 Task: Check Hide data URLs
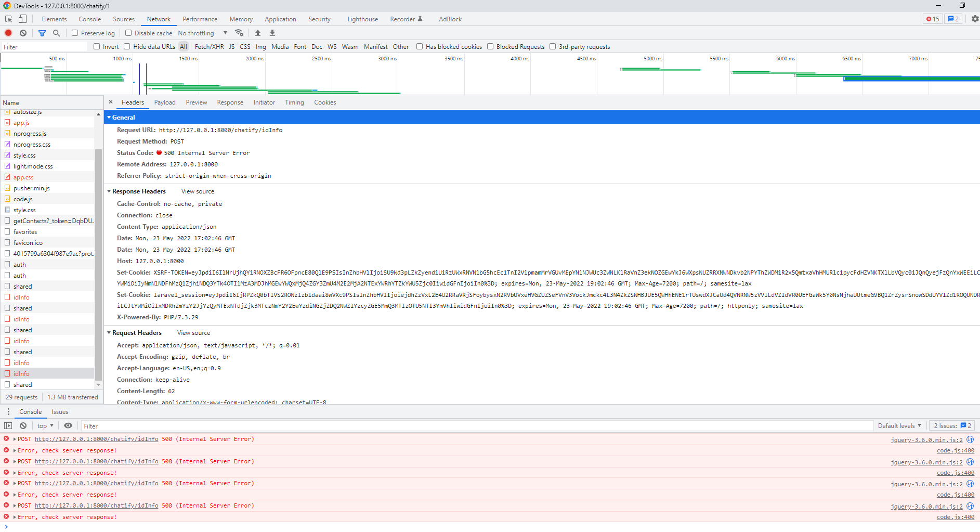pyautogui.click(x=127, y=46)
